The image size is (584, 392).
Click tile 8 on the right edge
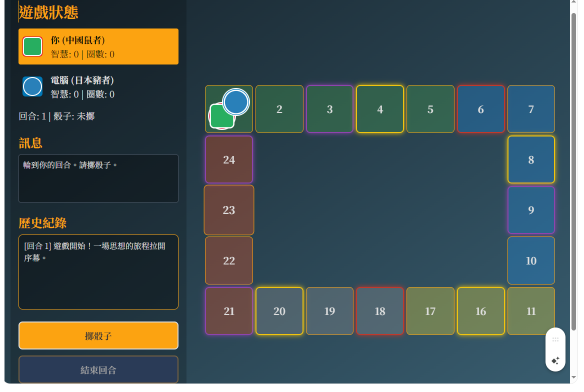tap(531, 159)
